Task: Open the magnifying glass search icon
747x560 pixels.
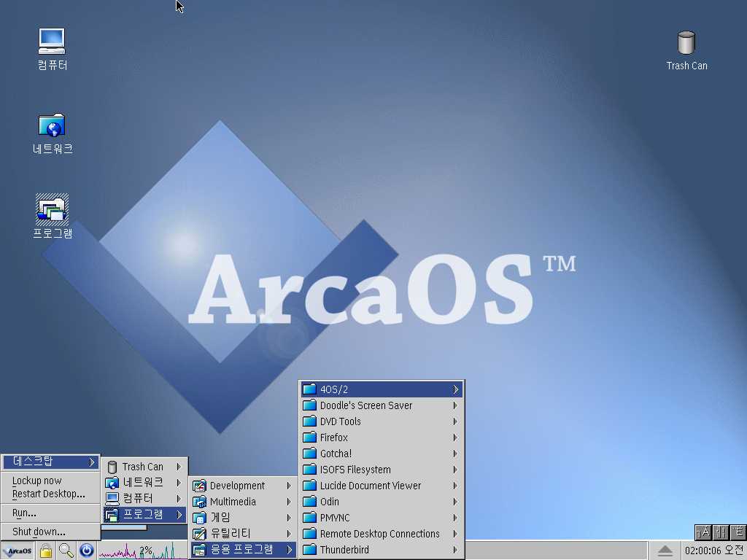Action: [66, 551]
